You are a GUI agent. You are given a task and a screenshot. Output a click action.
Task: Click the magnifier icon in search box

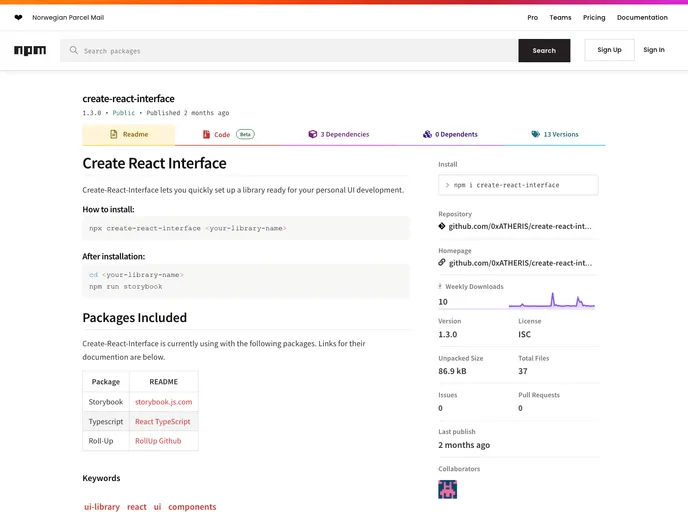tap(73, 50)
